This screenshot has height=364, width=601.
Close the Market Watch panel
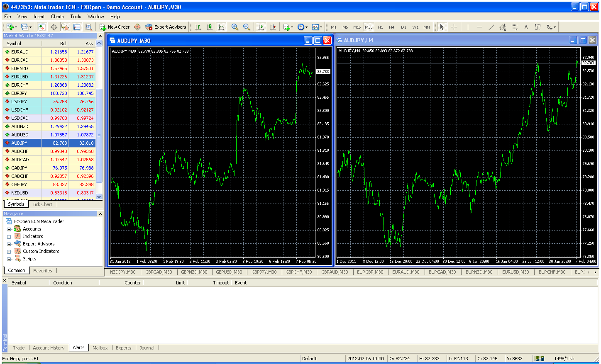[x=100, y=36]
